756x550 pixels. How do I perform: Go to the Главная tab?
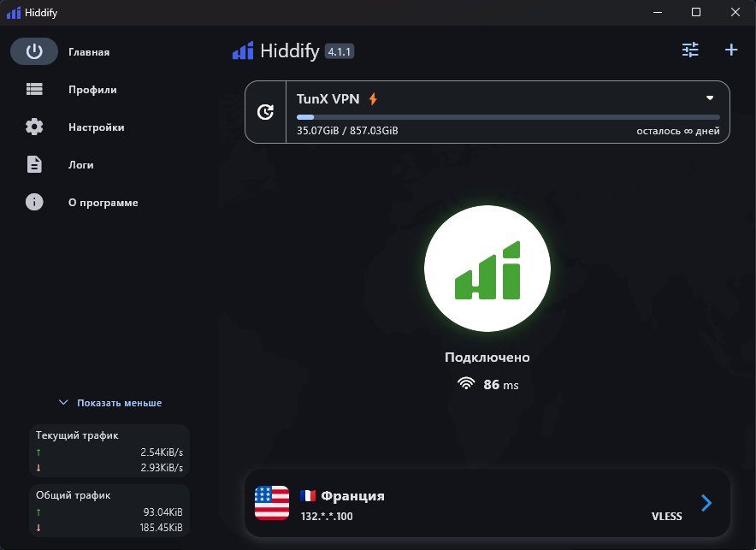coord(89,51)
